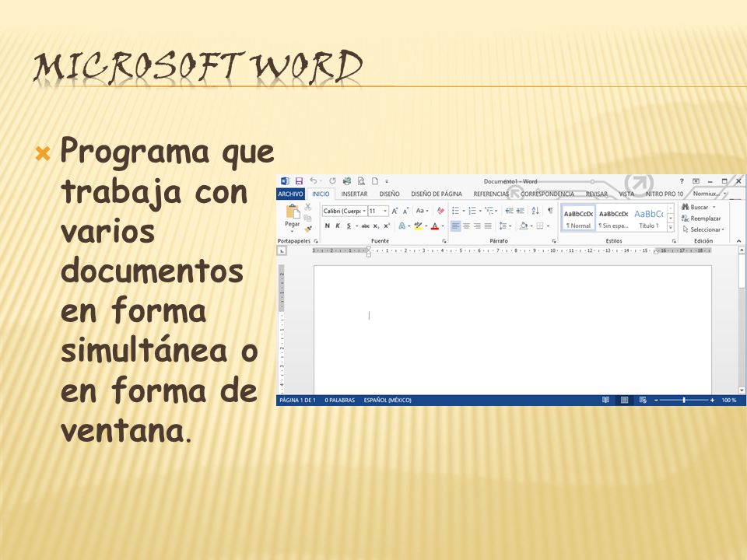Image resolution: width=747 pixels, height=560 pixels.
Task: Toggle italic K formatting
Action: (x=338, y=226)
